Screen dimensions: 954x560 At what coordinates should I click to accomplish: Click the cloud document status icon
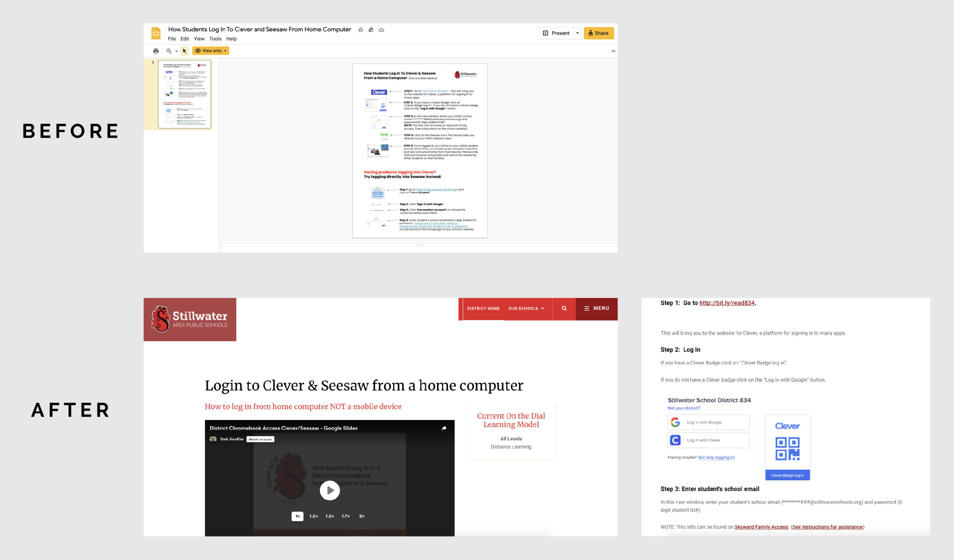(382, 30)
